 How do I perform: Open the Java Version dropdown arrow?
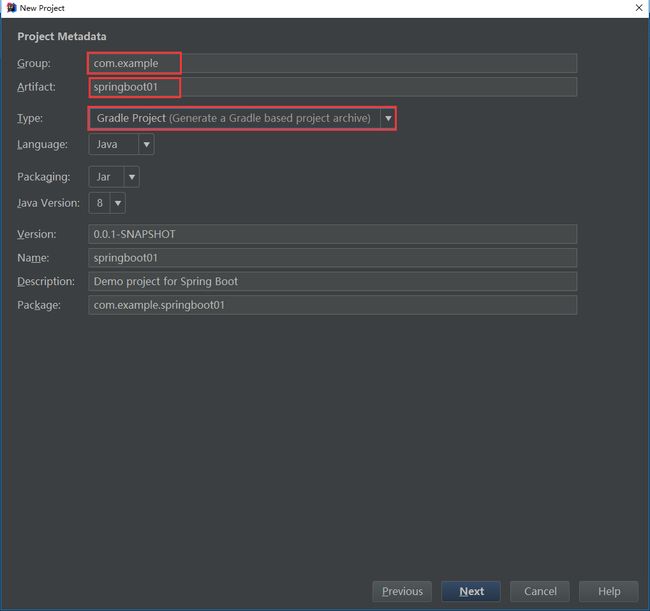point(118,203)
